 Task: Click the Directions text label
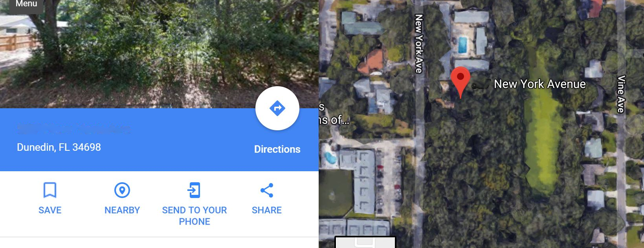(x=277, y=149)
